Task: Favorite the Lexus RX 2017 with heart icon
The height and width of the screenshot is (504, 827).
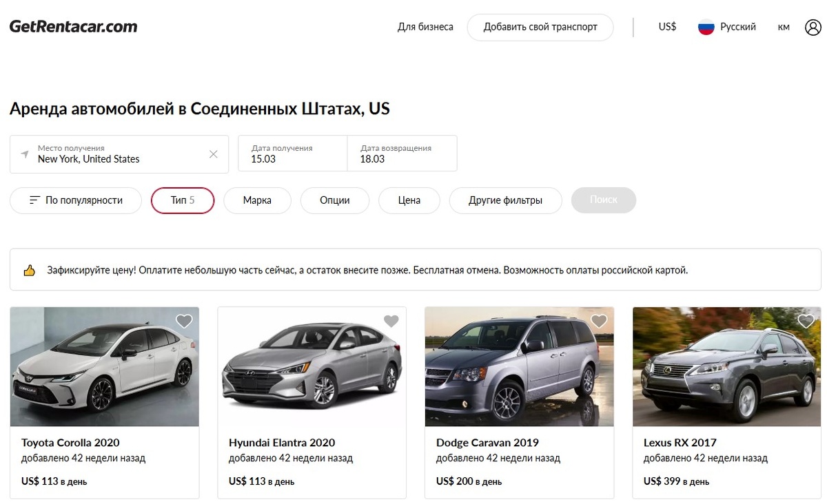Action: pyautogui.click(x=806, y=321)
